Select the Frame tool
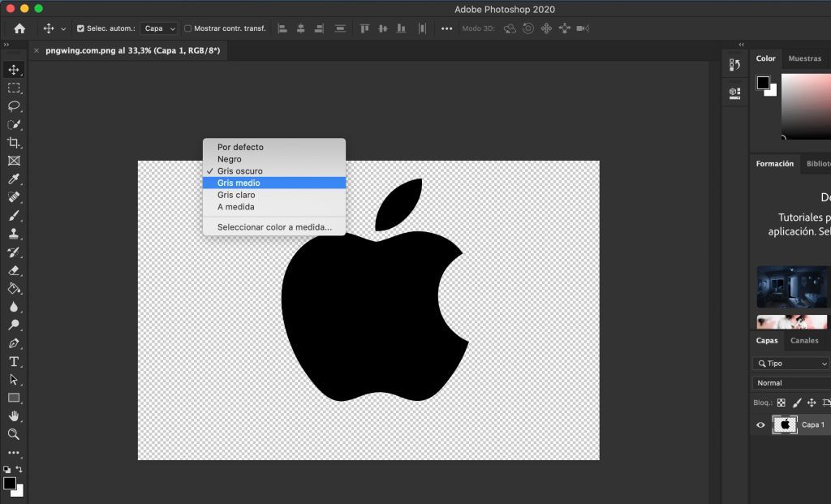 pos(14,161)
